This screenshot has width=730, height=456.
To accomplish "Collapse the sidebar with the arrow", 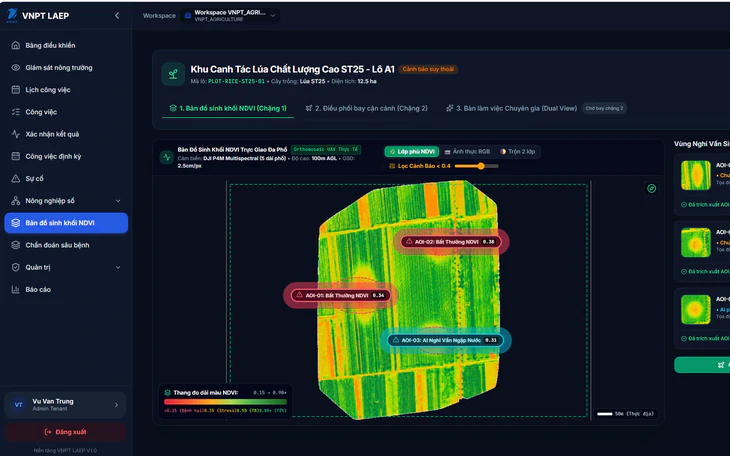I will (117, 15).
